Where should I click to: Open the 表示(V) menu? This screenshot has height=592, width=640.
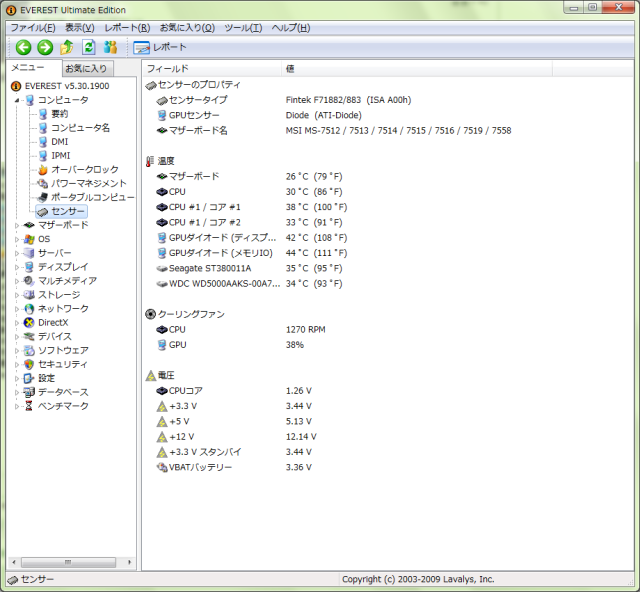coord(80,28)
